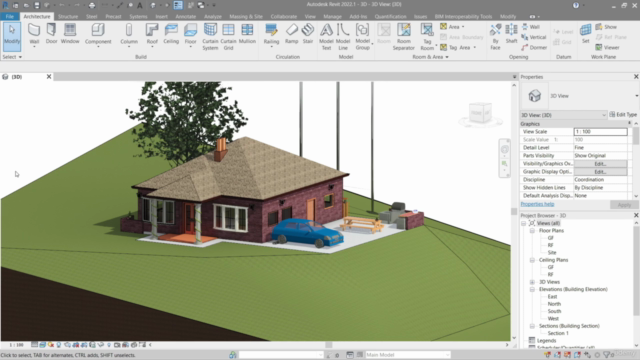This screenshot has width=640, height=360.
Task: Edit Graphic Display Options
Action: [600, 172]
